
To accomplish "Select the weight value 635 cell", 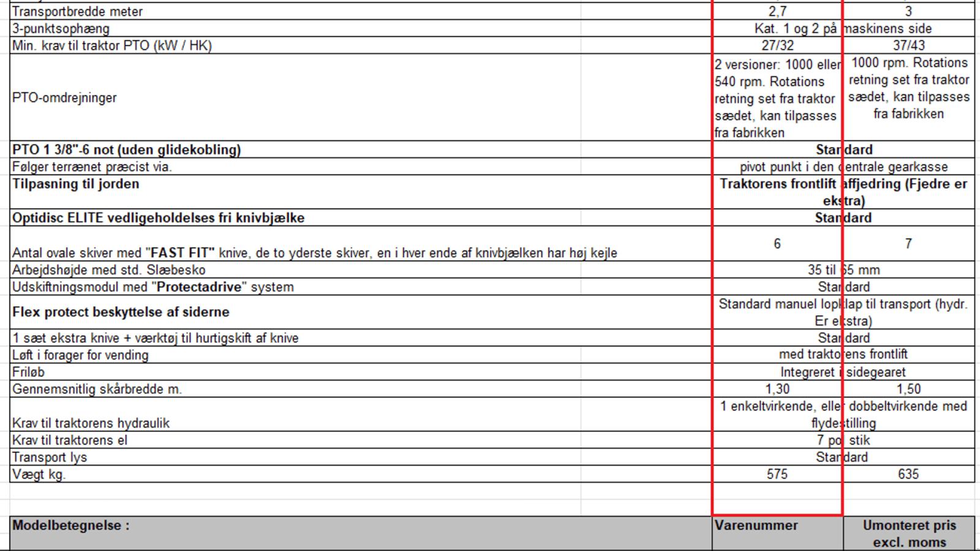I will pos(908,474).
